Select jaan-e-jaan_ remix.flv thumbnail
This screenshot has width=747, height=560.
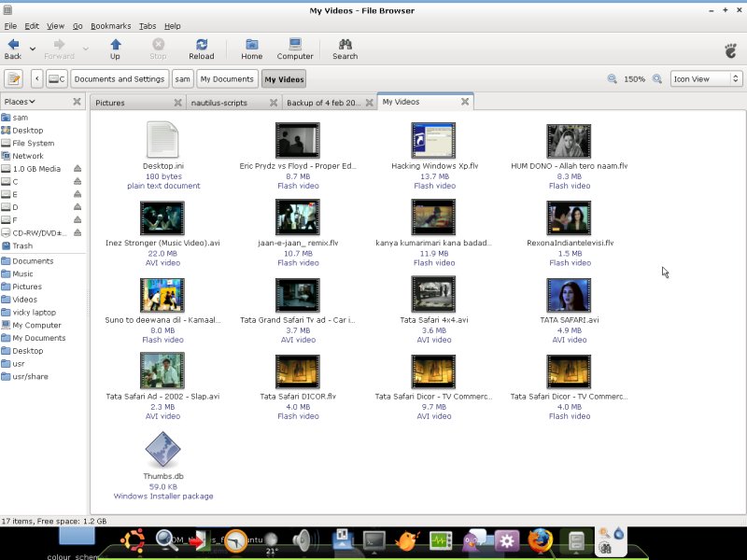(x=298, y=217)
